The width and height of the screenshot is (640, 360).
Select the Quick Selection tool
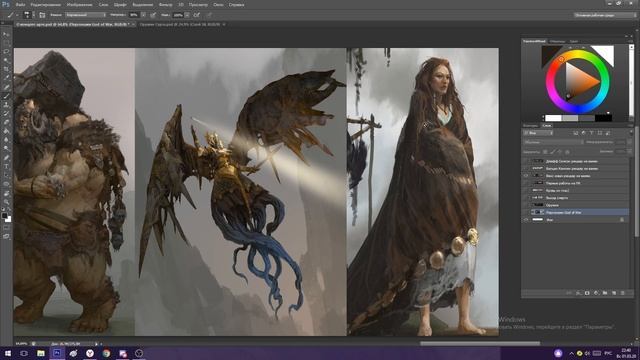[6, 60]
